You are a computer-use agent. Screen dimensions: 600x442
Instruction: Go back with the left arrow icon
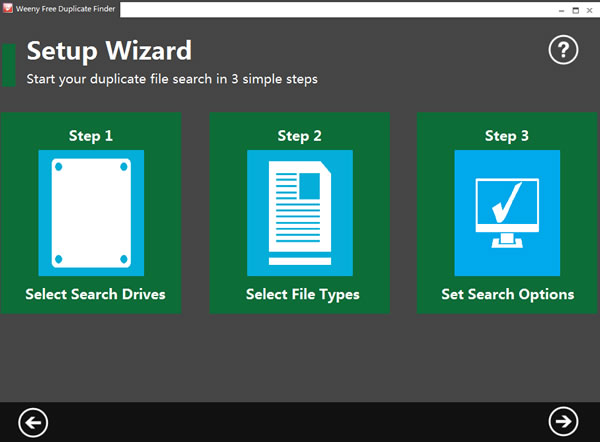pyautogui.click(x=33, y=422)
